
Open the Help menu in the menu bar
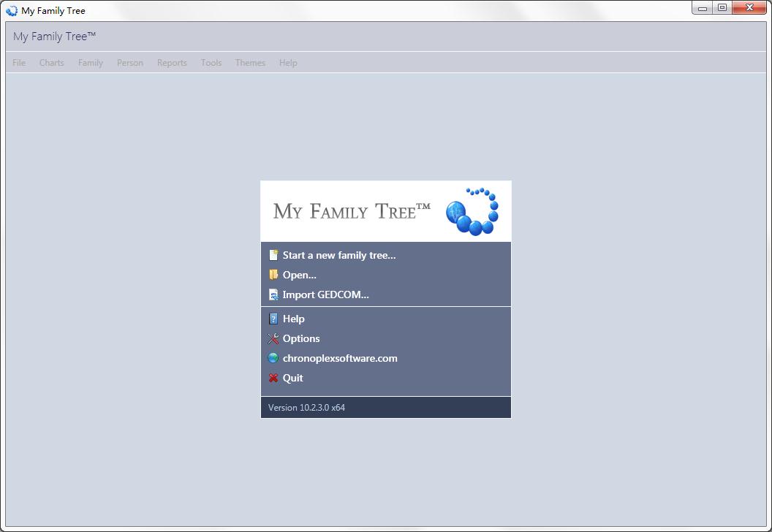coord(288,63)
